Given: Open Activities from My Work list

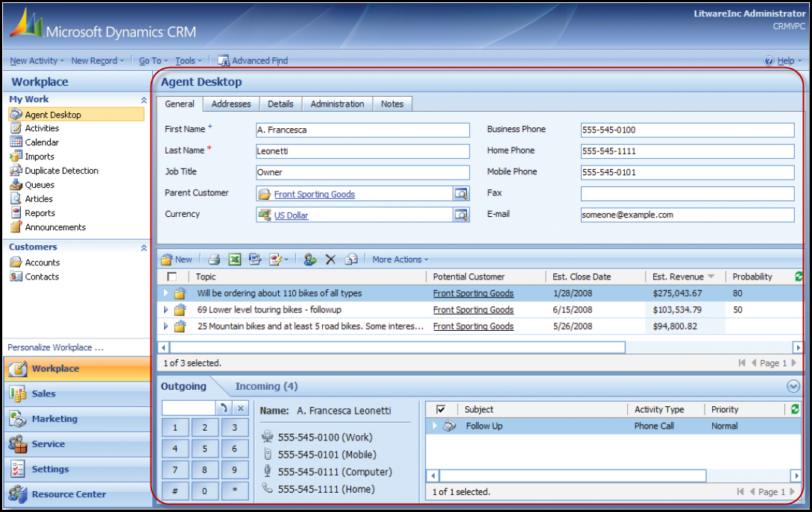Looking at the screenshot, I should point(42,128).
